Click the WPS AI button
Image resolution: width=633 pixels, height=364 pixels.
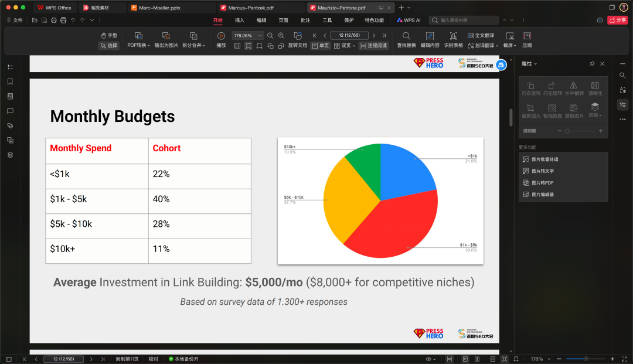point(409,20)
